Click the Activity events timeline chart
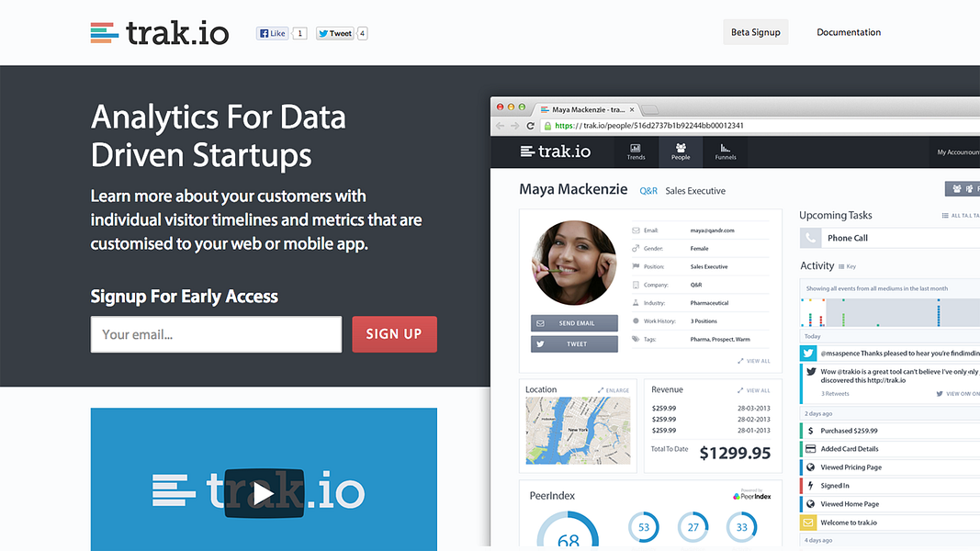 890,312
